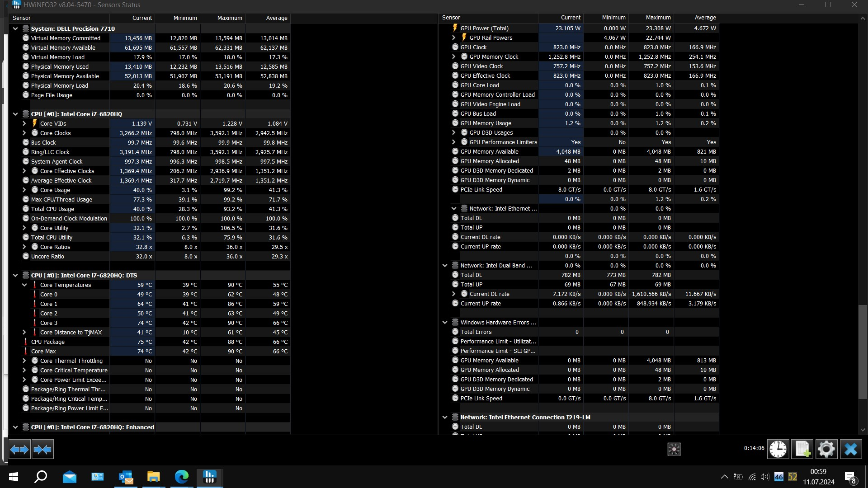This screenshot has width=868, height=488.
Task: Expand GPU Rail Powers row
Action: tap(454, 38)
